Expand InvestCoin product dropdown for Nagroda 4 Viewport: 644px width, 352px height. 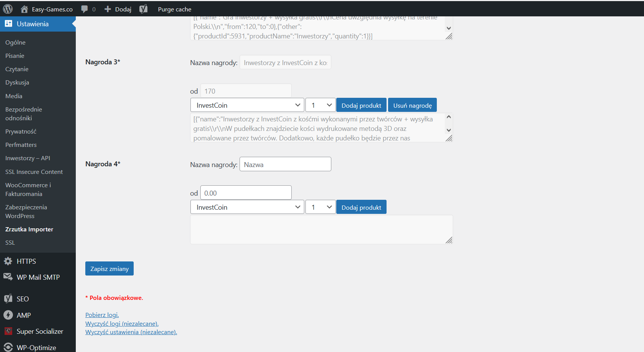(247, 207)
